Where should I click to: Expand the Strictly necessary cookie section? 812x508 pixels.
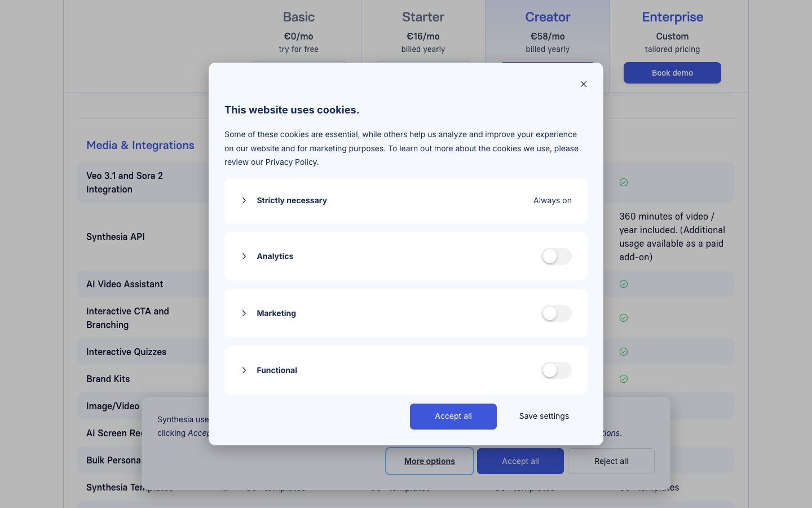[244, 200]
